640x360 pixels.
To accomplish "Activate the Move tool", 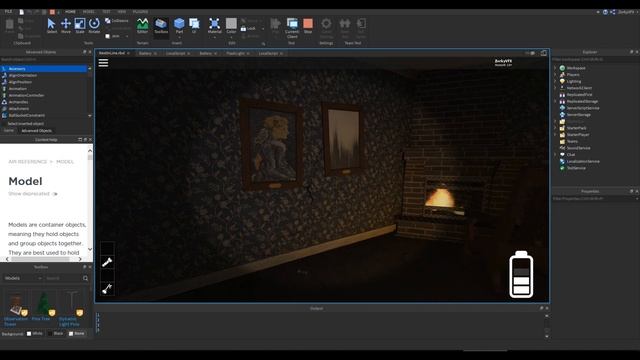I will click(66, 25).
